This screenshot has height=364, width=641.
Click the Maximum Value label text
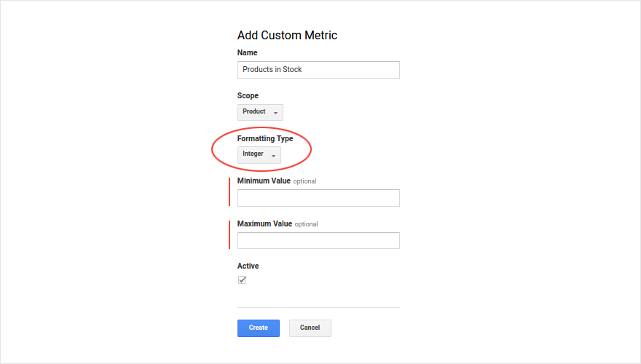(264, 224)
